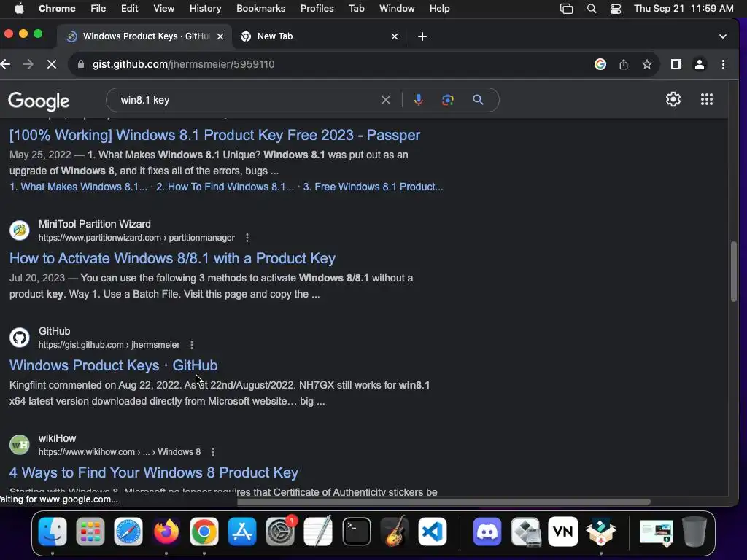Open the History menu
This screenshot has height=560, width=747.
pyautogui.click(x=205, y=9)
